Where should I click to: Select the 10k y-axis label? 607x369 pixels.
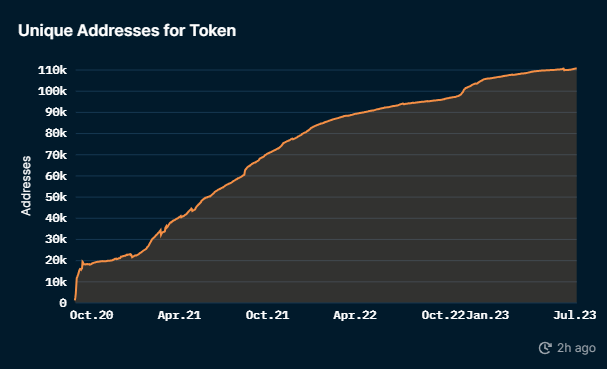click(x=56, y=282)
